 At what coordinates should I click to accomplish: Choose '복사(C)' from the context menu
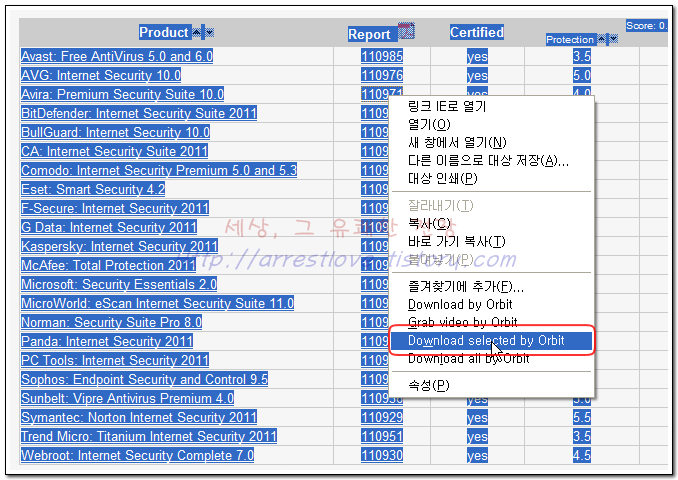click(491, 223)
